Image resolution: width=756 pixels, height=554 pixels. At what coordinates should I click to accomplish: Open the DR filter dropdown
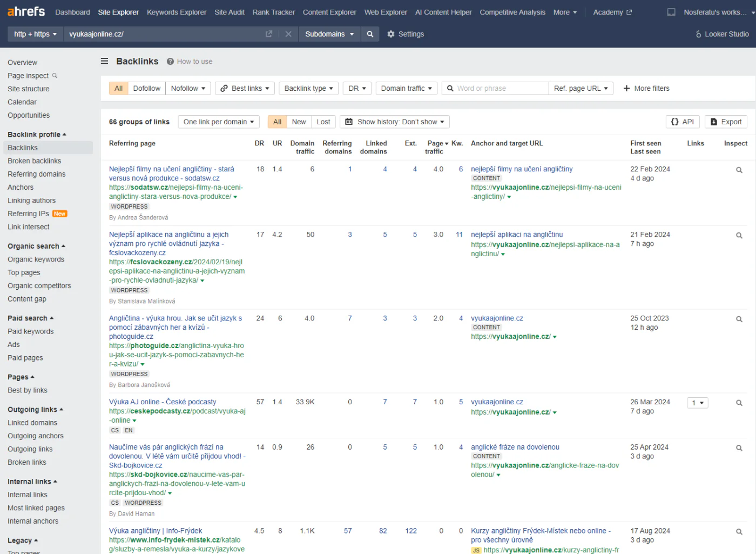click(x=357, y=88)
